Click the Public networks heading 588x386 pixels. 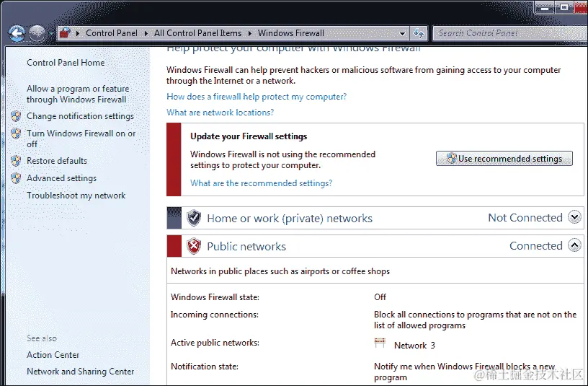tap(246, 247)
